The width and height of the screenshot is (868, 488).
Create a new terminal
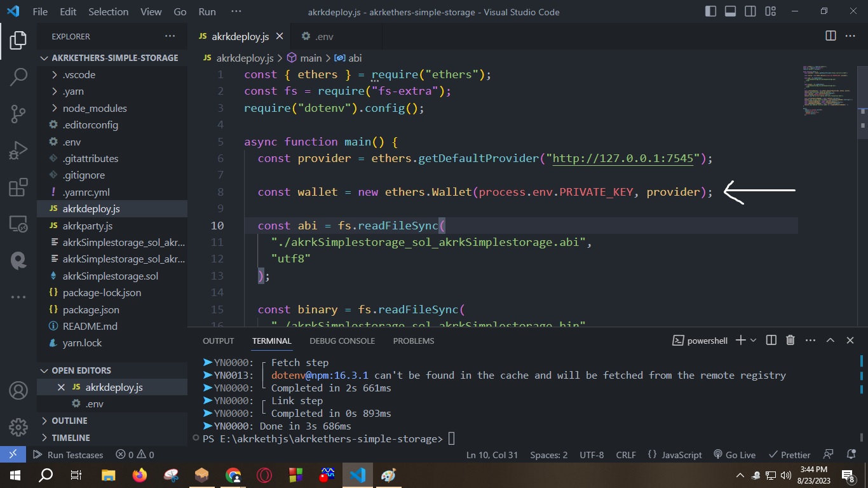click(738, 340)
